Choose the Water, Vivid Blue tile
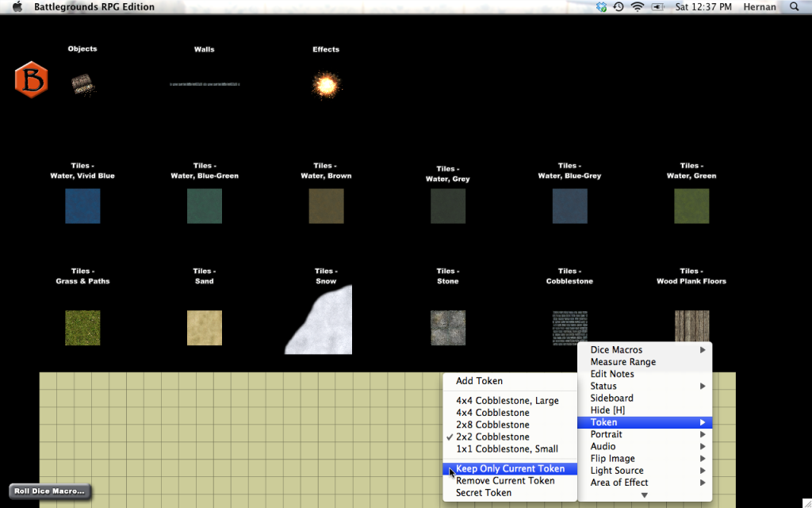Screen dimensions: 812x508 82,206
